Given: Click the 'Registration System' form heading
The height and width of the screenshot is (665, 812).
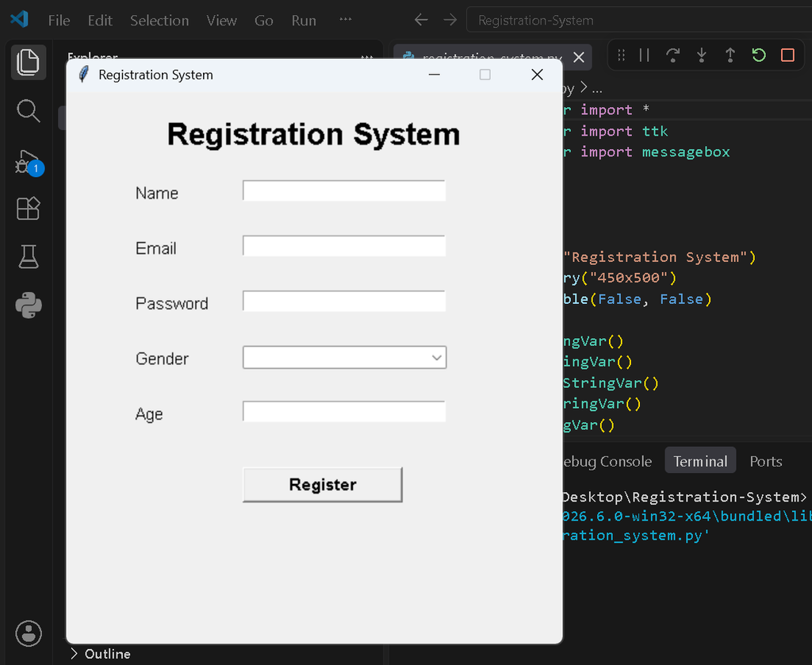Looking at the screenshot, I should point(314,134).
